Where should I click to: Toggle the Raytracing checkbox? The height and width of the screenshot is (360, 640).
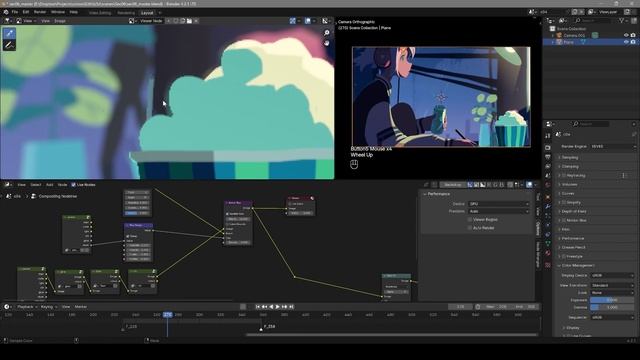[x=564, y=176]
